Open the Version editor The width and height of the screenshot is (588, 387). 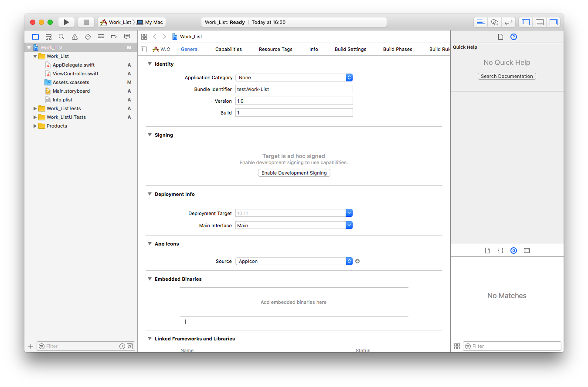(x=508, y=22)
